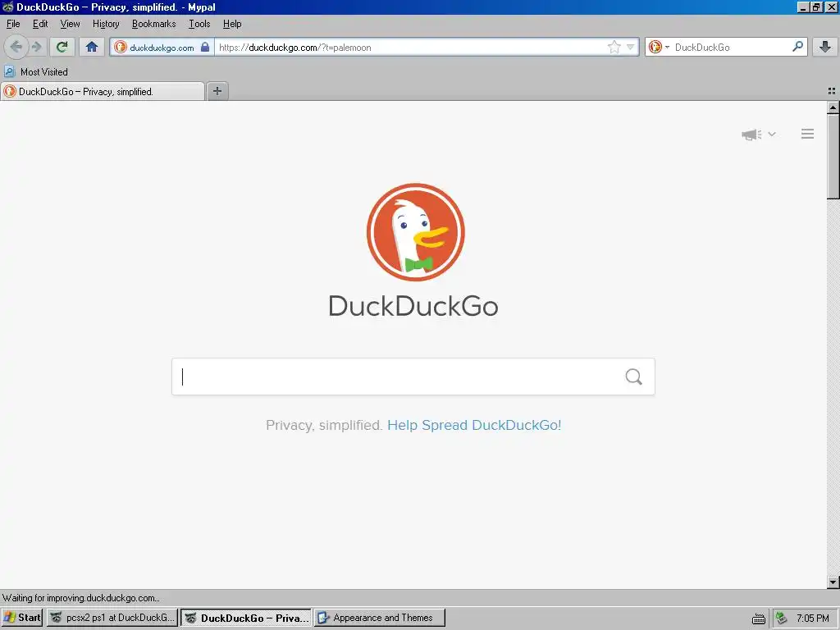Screen dimensions: 840x630
Task: Open the search engine selector dropdown
Action: point(659,47)
